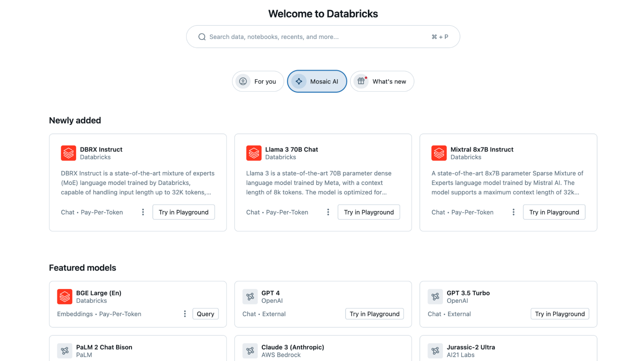The height and width of the screenshot is (361, 644).
Task: Click the Claude 3 (Anthropic) model icon
Action: tap(250, 351)
